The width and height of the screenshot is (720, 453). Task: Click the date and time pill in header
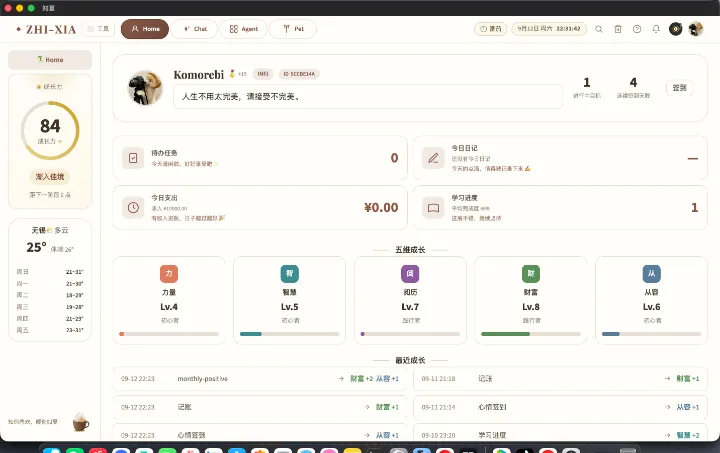coord(549,29)
